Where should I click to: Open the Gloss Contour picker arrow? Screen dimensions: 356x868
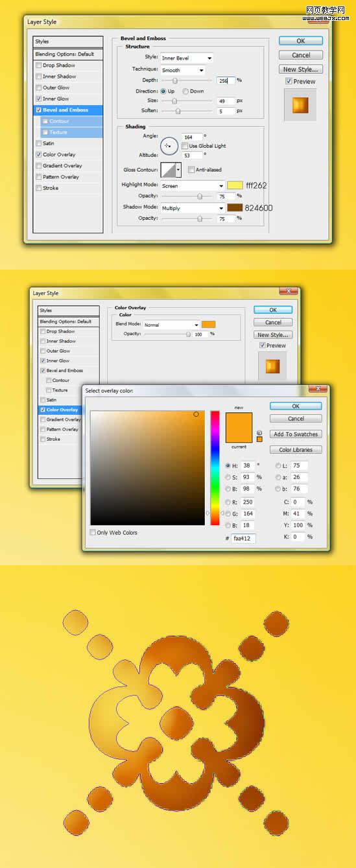click(x=178, y=170)
